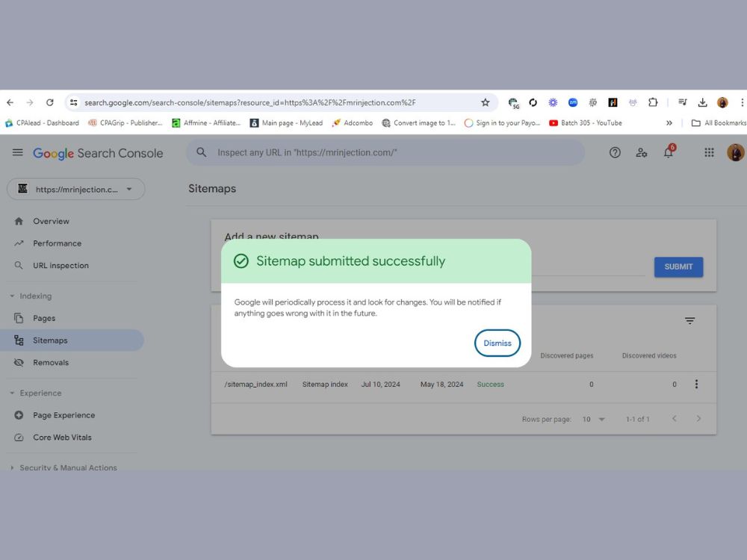This screenshot has height=560, width=747.
Task: Open the media control playlist icon
Action: 682,102
